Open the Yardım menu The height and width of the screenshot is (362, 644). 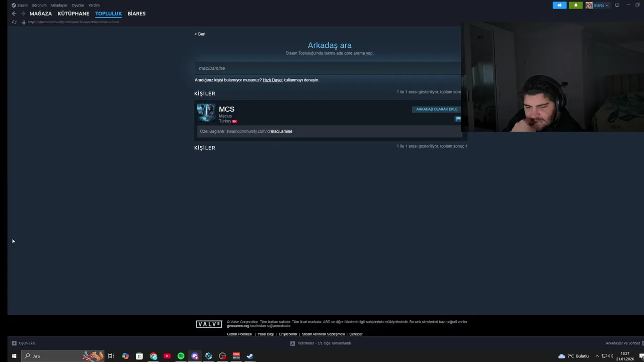click(x=94, y=5)
